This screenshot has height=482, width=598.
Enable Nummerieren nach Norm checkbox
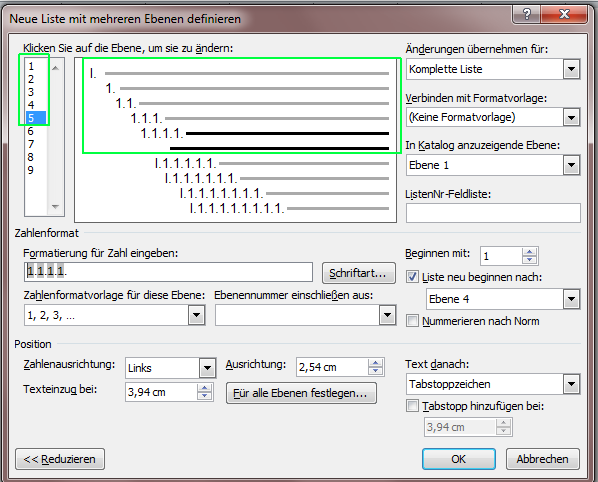coord(412,321)
